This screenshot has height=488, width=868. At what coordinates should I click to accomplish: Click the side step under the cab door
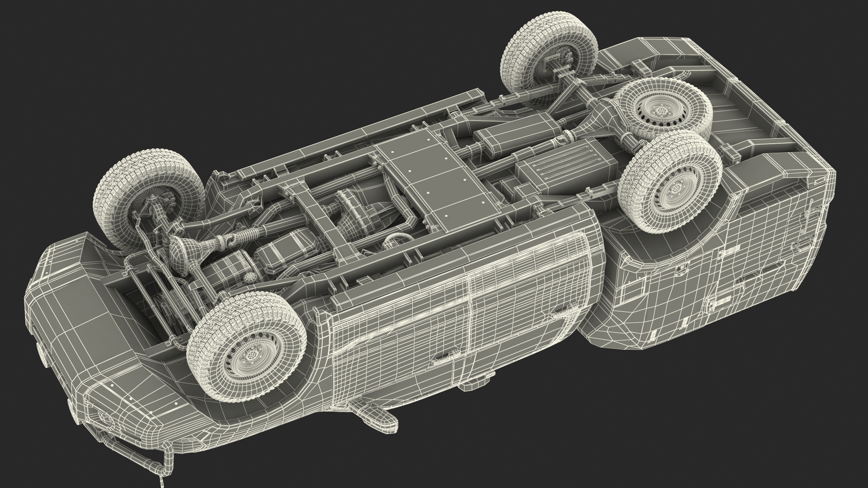(475, 384)
